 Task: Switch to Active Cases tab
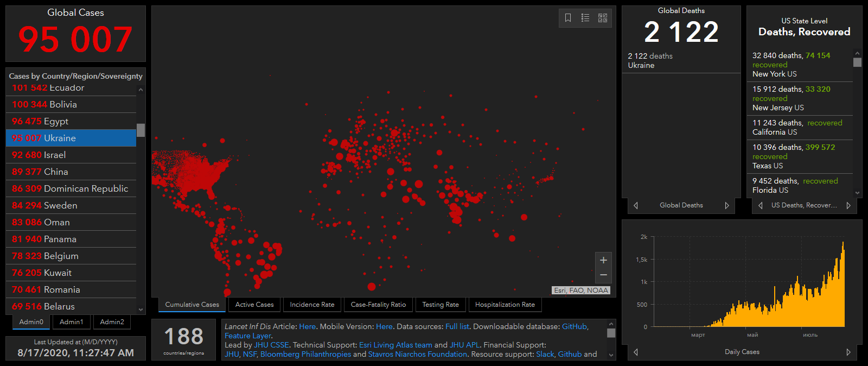click(x=254, y=305)
